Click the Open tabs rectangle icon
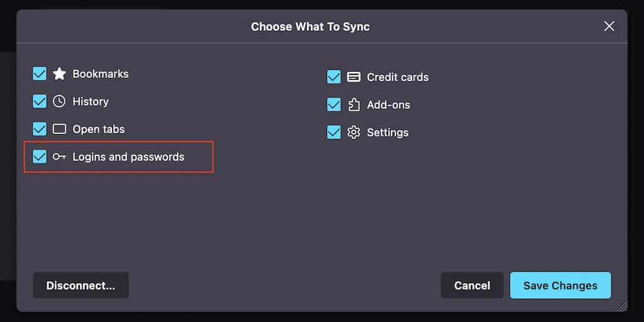This screenshot has width=644, height=322. coord(59,129)
